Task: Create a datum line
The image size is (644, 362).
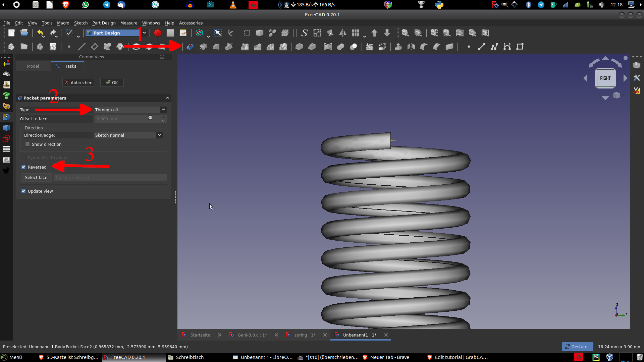Action: click(82, 47)
